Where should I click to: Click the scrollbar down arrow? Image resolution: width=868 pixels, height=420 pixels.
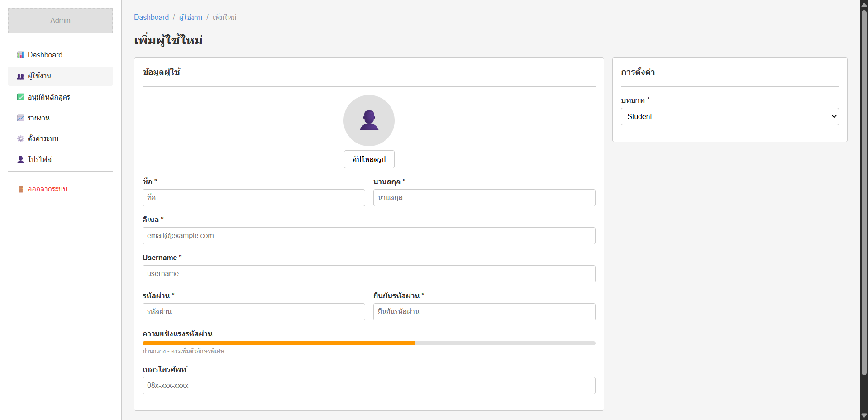tap(864, 415)
